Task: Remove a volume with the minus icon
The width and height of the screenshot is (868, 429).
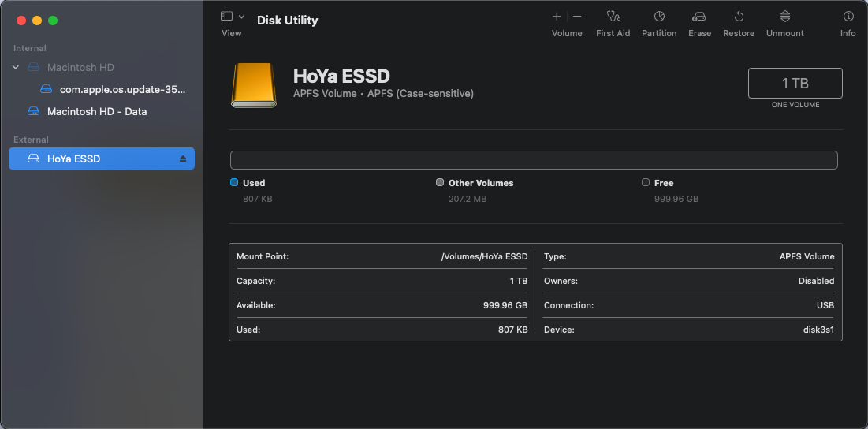Action: 577,17
